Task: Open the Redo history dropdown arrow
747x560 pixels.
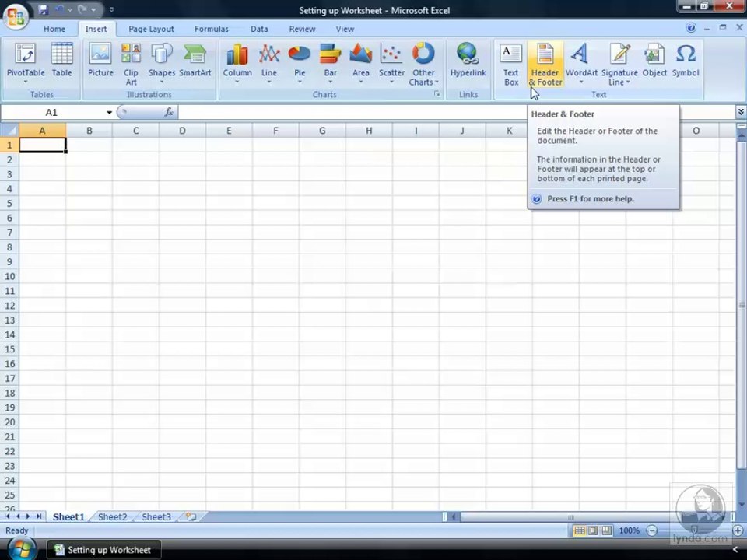Action: pyautogui.click(x=93, y=9)
